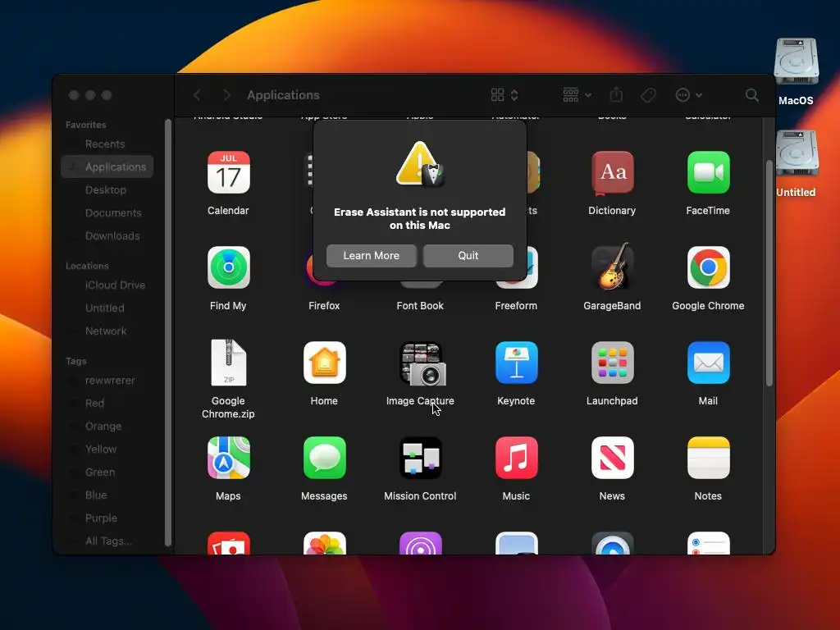Screen dimensions: 840x630
Task: Open Network in the sidebar
Action: (x=107, y=331)
